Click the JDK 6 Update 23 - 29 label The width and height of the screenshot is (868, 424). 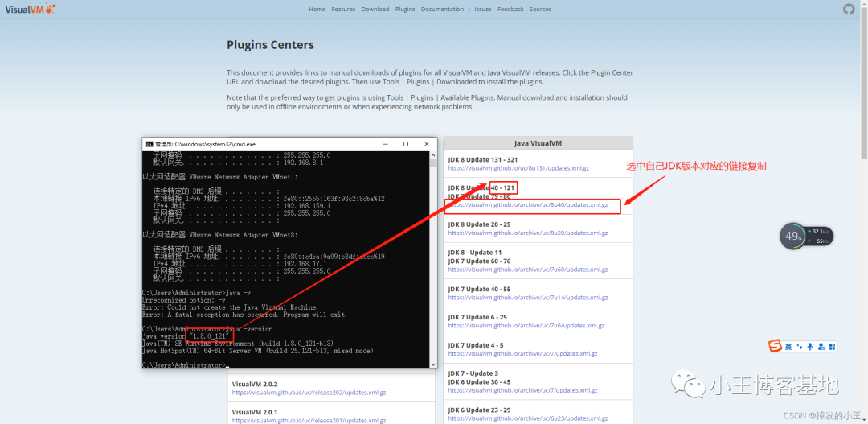coord(479,410)
